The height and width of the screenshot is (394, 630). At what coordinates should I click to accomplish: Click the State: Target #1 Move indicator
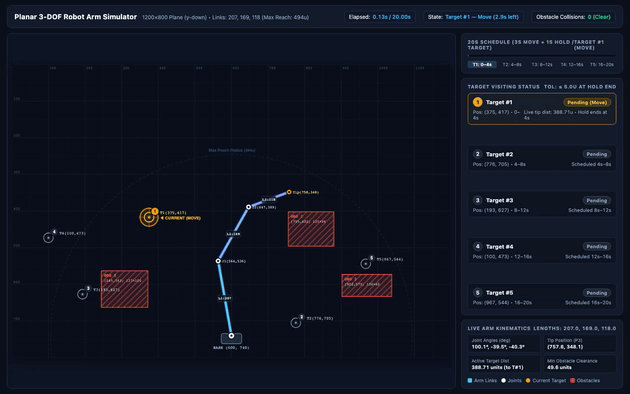point(473,17)
